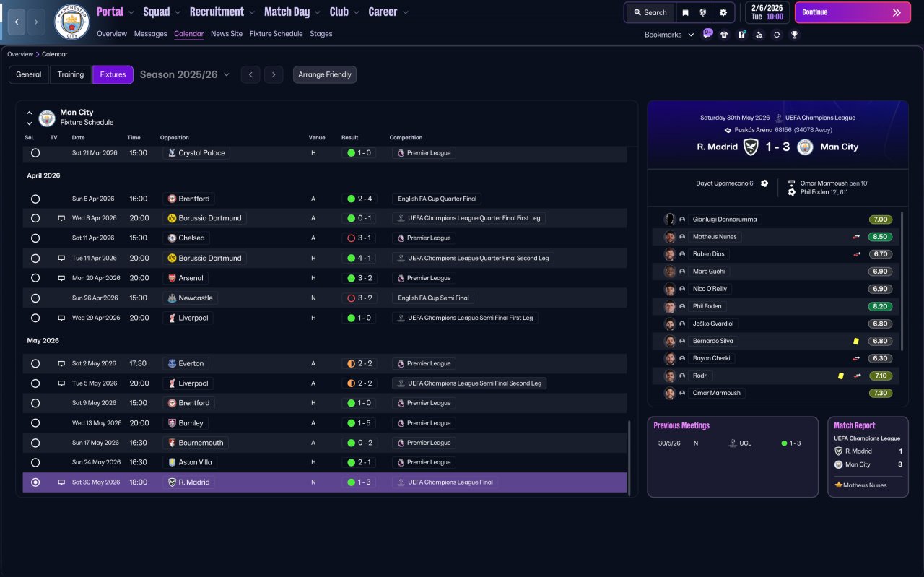The image size is (924, 577).
Task: Click the player search bookmark icon
Action: pos(759,35)
